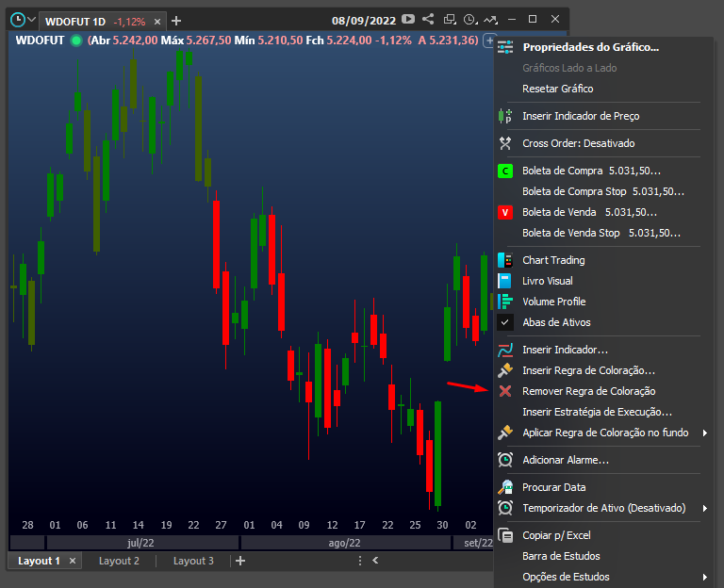The image size is (724, 588).
Task: Expand the Temporizador de Ativo submenu
Action: click(x=704, y=508)
